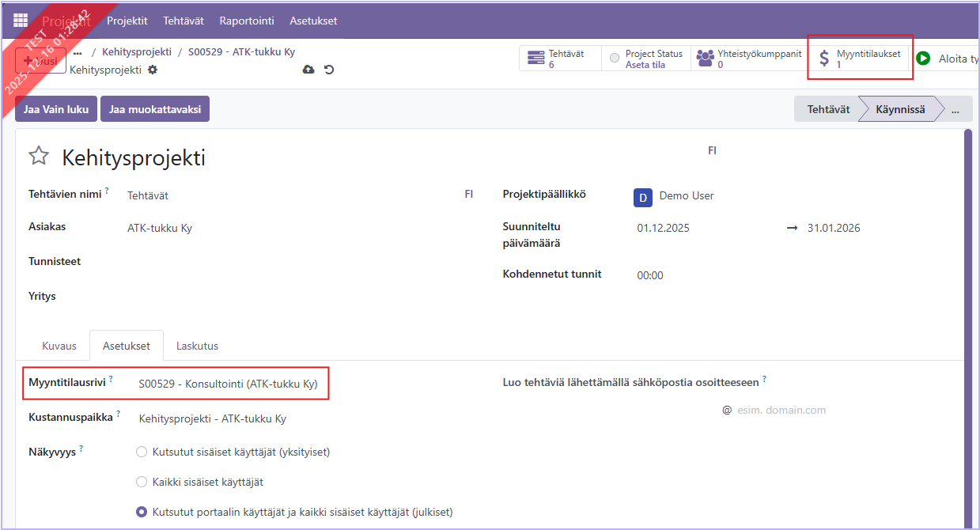This screenshot has width=980, height=530.
Task: Click the green Aloita play icon
Action: (923, 59)
